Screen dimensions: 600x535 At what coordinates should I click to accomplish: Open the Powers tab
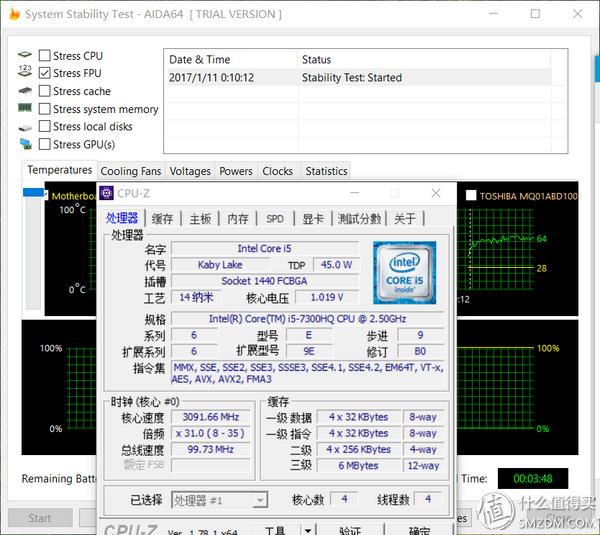236,171
